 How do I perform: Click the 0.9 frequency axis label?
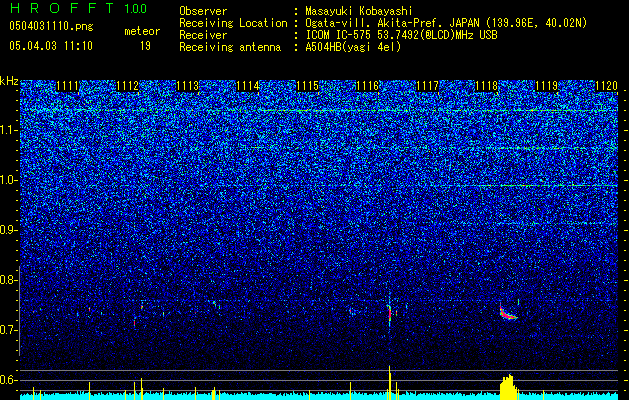coord(8,230)
